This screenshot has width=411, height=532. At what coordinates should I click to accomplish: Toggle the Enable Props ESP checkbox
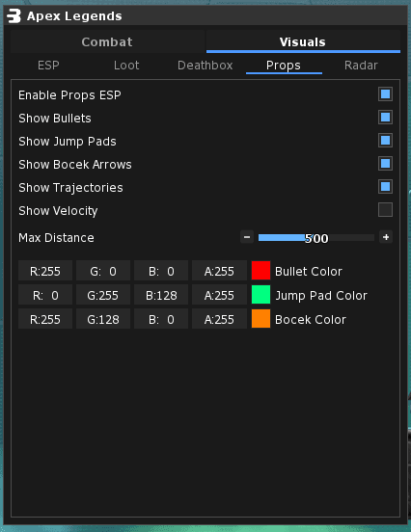click(385, 94)
